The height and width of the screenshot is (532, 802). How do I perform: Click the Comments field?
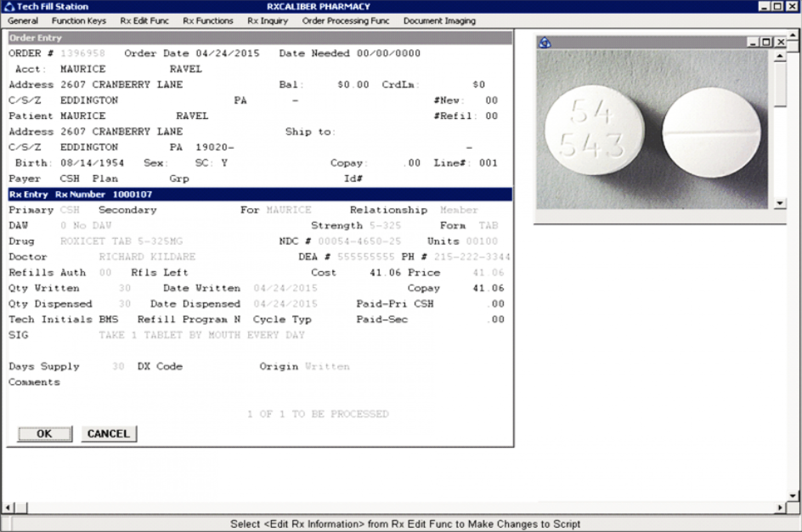34,382
